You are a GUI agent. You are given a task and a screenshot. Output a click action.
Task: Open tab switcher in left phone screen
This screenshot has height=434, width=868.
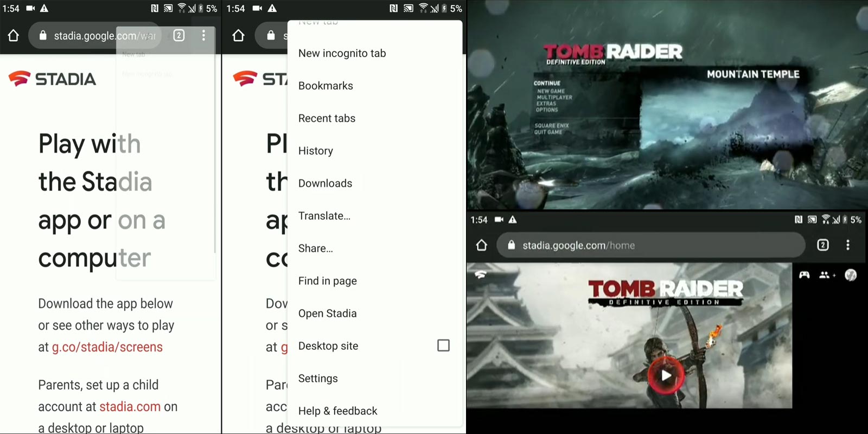(178, 36)
